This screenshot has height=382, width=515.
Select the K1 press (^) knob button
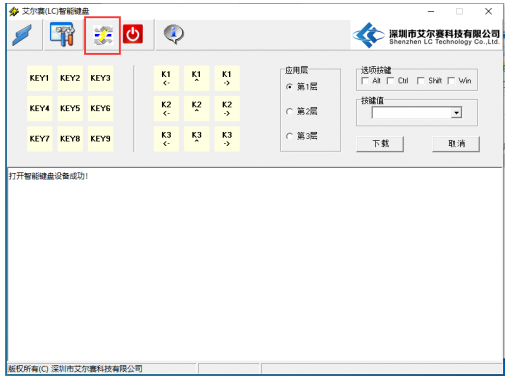point(197,78)
